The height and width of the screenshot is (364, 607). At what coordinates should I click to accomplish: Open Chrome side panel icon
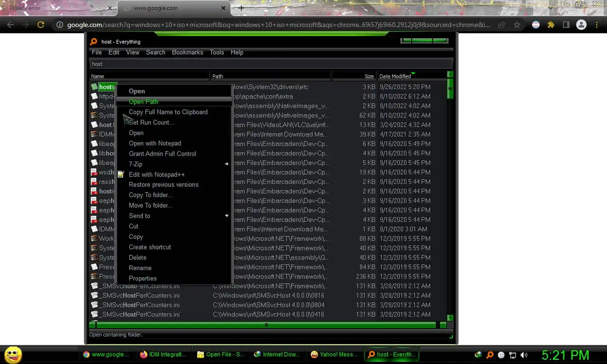tap(566, 25)
